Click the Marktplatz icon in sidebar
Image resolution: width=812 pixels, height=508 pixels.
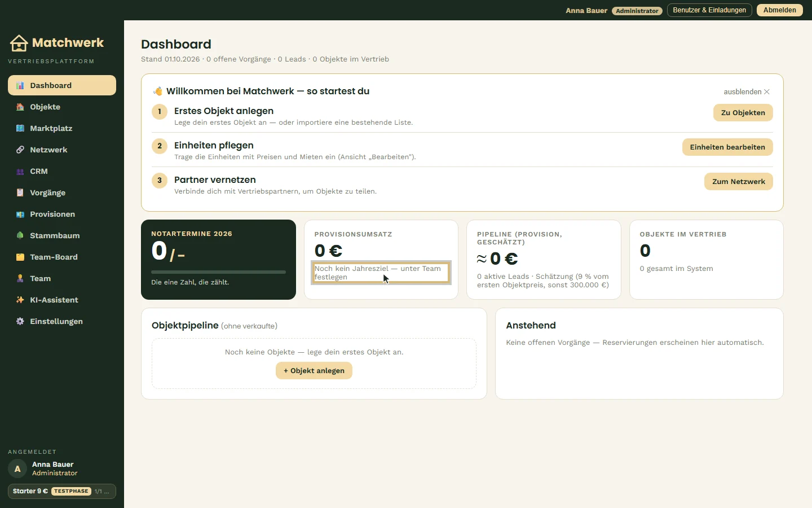click(x=20, y=128)
